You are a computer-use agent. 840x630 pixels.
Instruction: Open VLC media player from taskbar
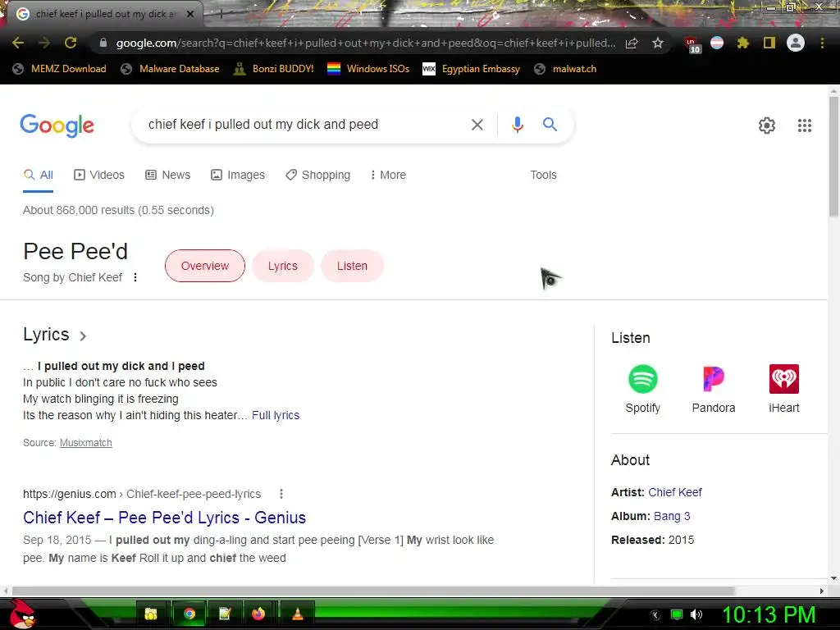[x=297, y=614]
